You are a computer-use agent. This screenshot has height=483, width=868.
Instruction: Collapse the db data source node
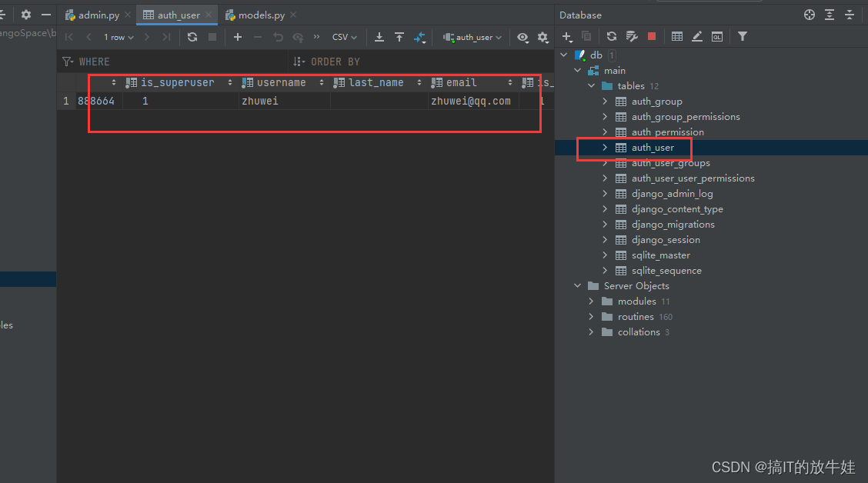[x=563, y=55]
